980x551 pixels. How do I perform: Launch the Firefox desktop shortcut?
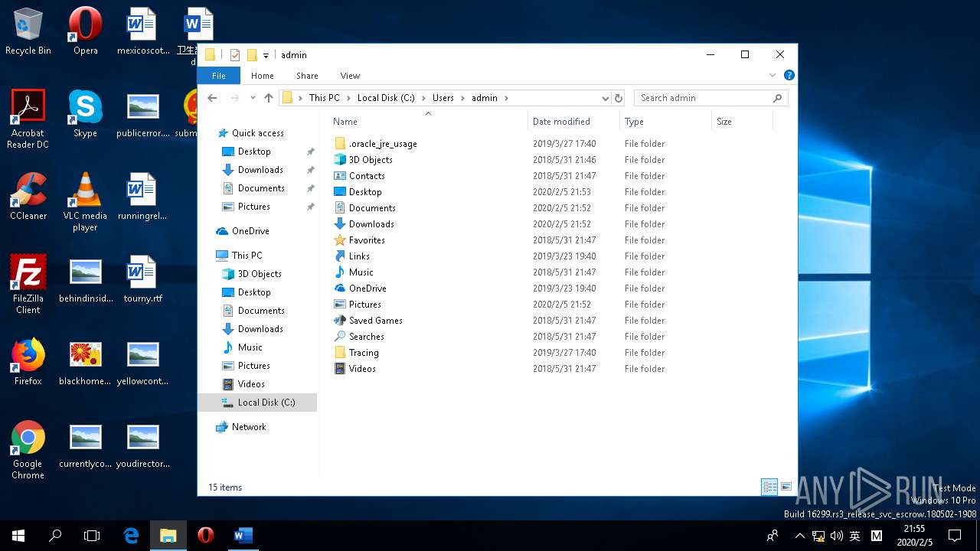tap(28, 363)
